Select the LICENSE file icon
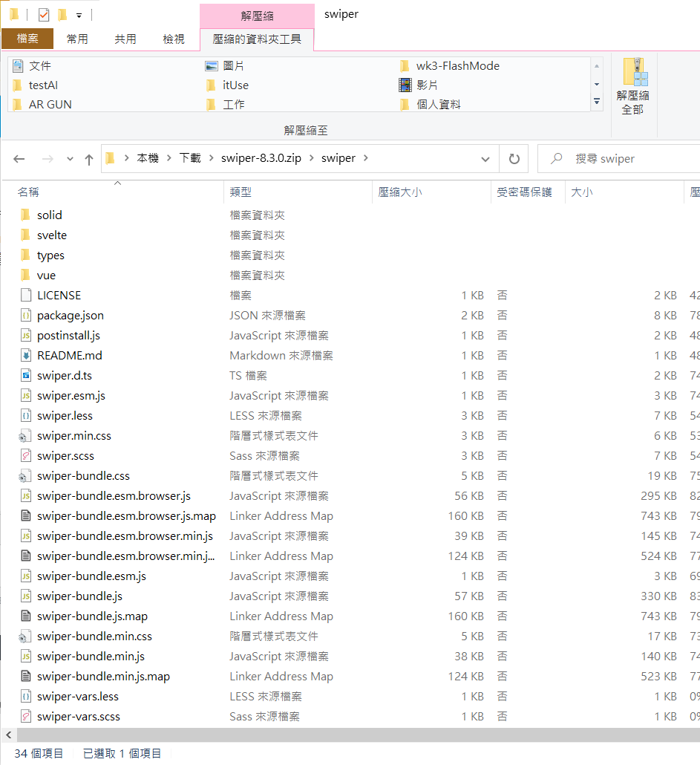 coord(26,295)
